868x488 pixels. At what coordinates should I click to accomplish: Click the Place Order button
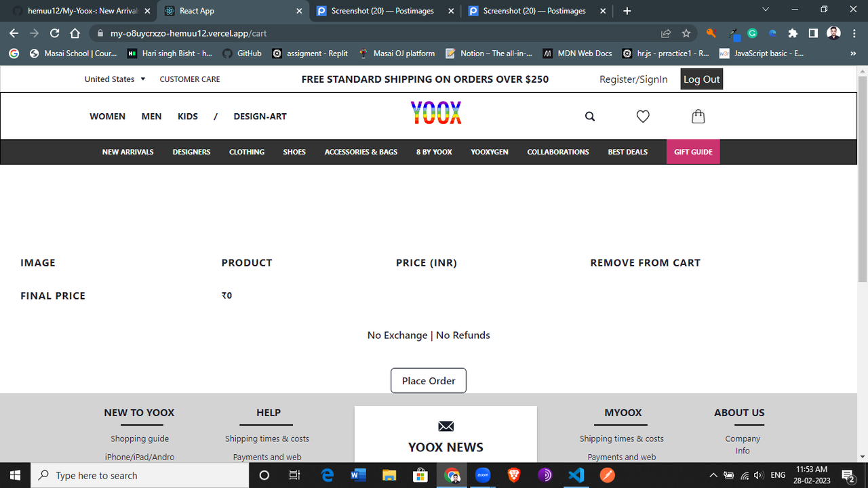pos(429,381)
